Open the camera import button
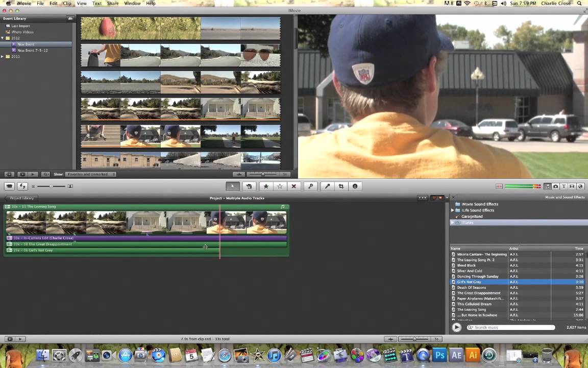 pyautogui.click(x=9, y=186)
